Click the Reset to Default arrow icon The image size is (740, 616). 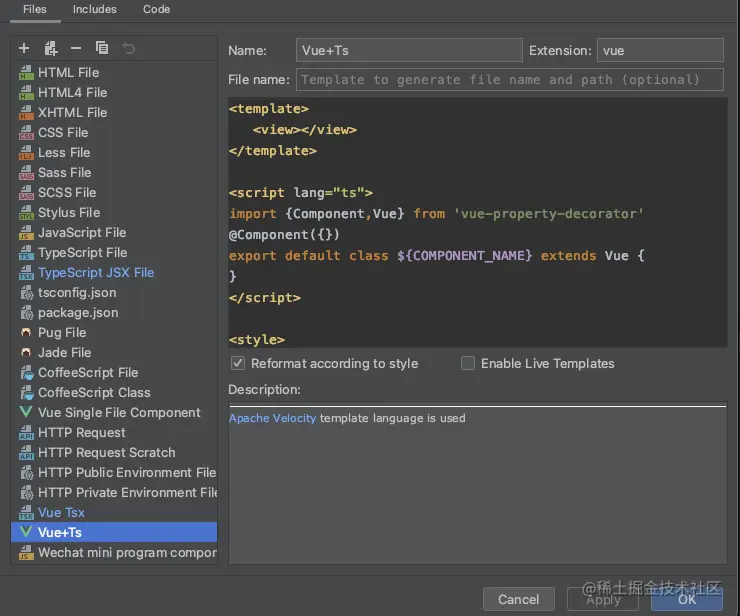point(128,48)
